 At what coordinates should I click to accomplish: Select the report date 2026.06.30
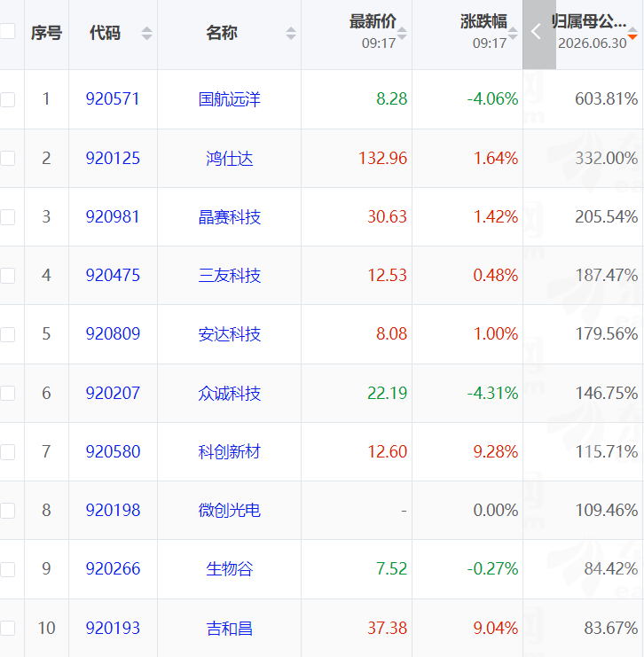(592, 43)
